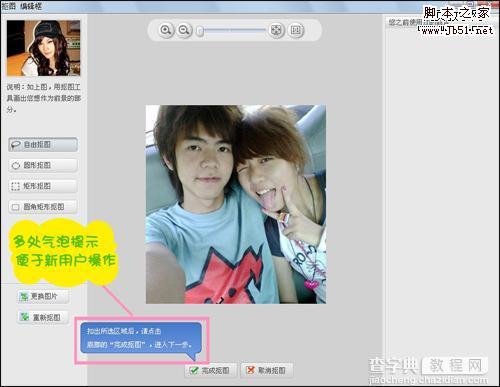The width and height of the screenshot is (500, 387).
Task: Click the zoom in magnifier icon
Action: (166, 30)
